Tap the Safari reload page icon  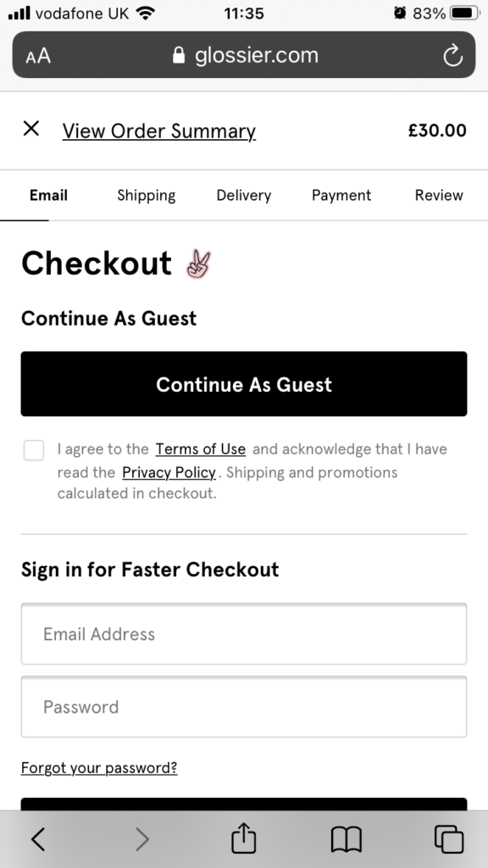point(452,55)
